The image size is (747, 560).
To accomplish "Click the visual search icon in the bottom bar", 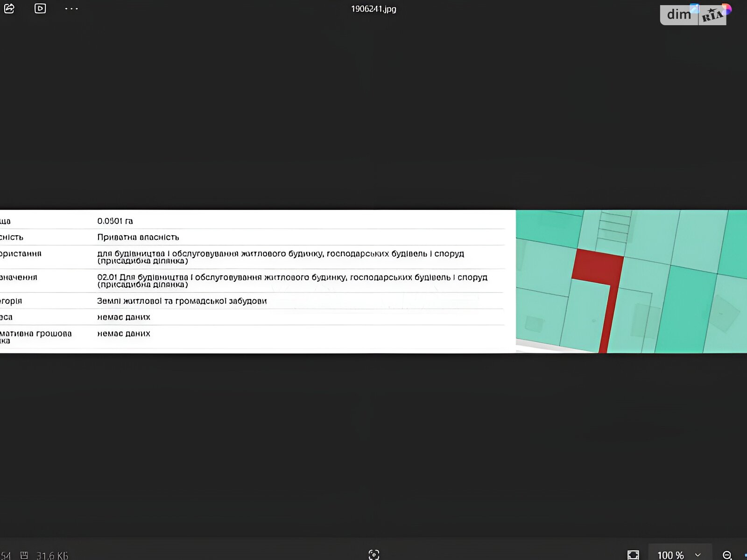I will coord(374,554).
